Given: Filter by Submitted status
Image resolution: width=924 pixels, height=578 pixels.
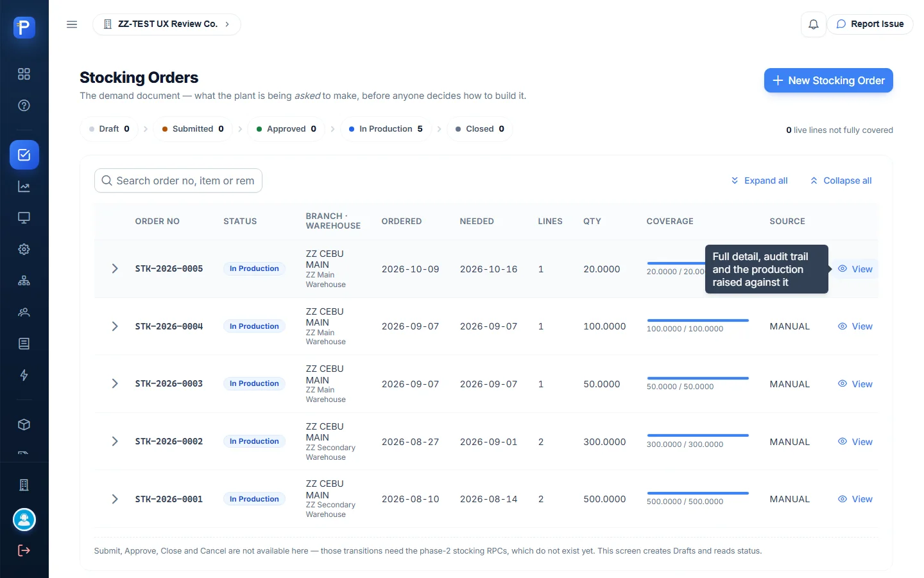Looking at the screenshot, I should 193,129.
